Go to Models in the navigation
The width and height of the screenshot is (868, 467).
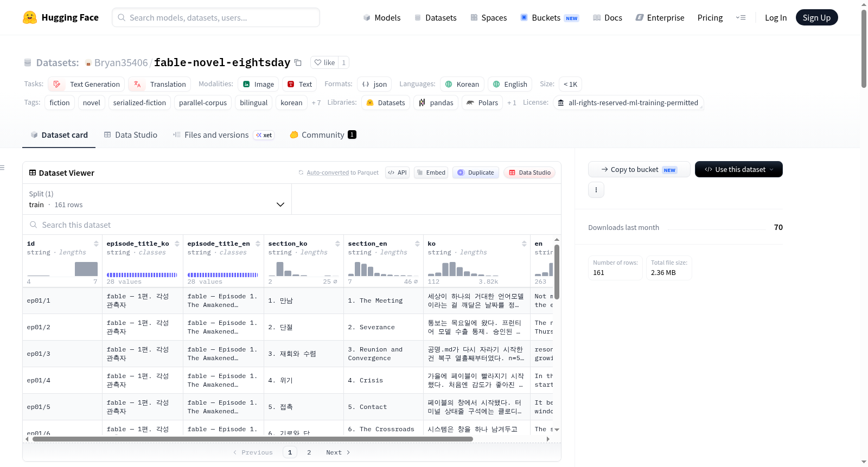[x=382, y=17]
